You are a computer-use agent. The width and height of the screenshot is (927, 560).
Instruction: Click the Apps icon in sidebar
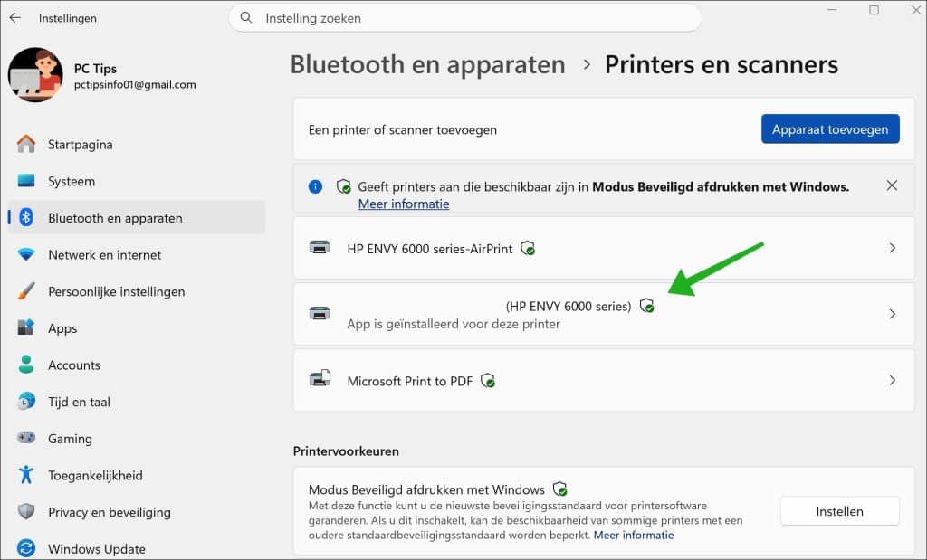[26, 327]
